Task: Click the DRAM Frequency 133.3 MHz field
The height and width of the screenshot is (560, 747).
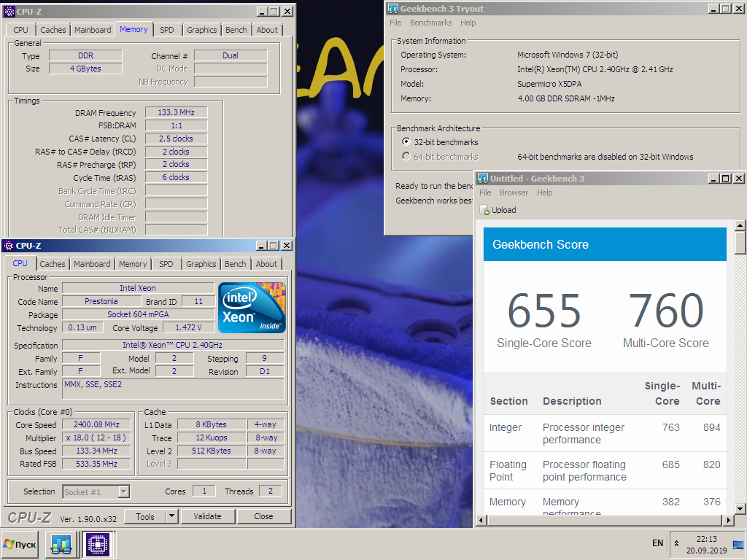Action: pos(177,113)
